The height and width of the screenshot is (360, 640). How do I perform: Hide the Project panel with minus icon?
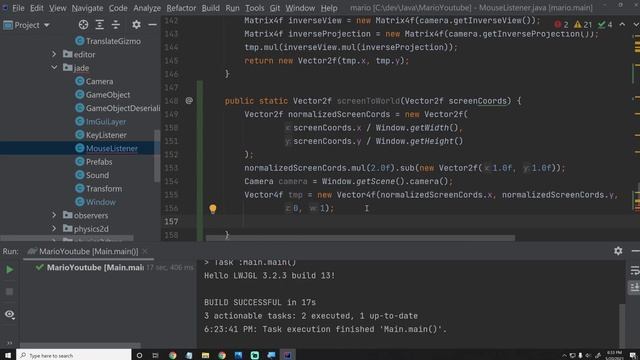click(x=152, y=25)
